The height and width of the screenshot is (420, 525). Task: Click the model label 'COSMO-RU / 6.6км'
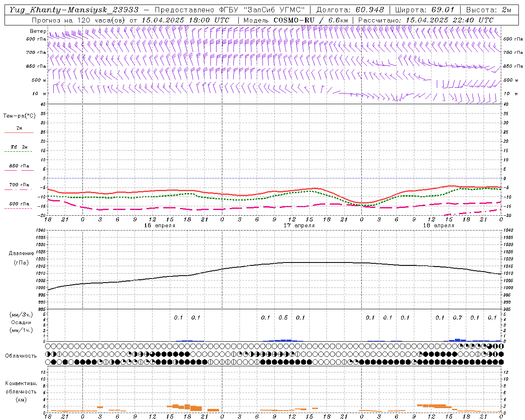[311, 20]
